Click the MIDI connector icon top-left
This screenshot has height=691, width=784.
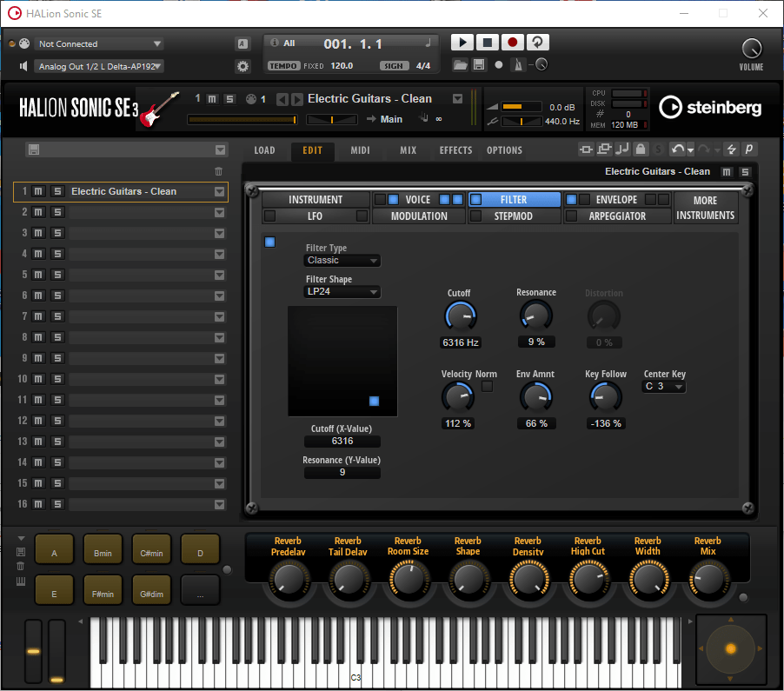click(24, 43)
